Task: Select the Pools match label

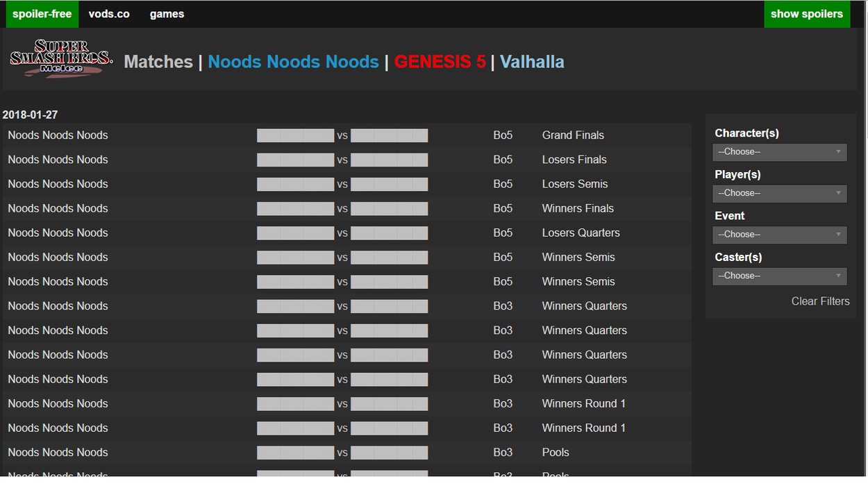Action: coord(556,453)
